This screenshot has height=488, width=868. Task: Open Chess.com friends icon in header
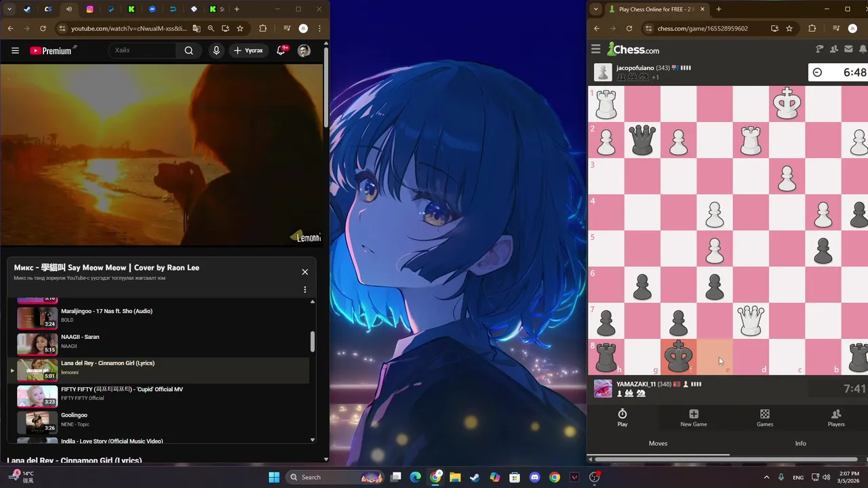[x=834, y=49]
